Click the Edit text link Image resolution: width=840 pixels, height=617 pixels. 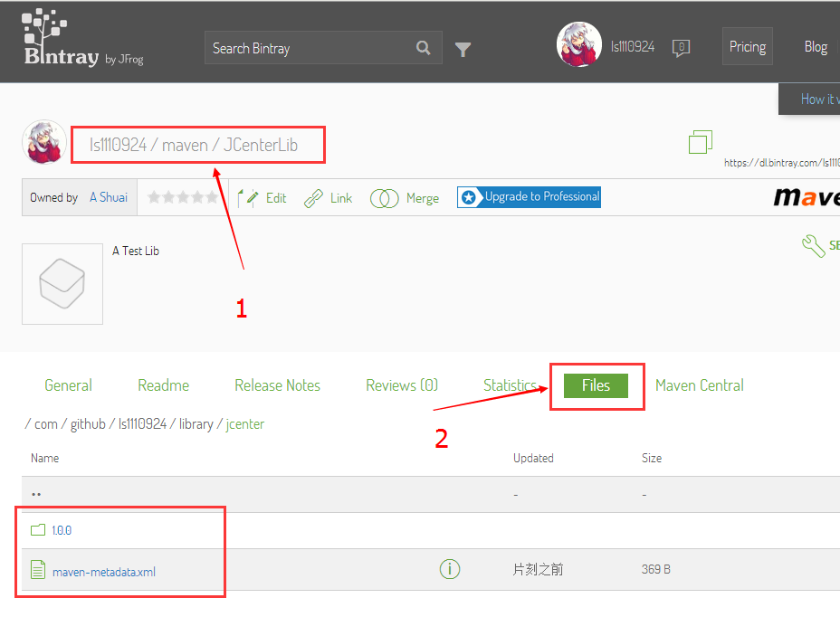tap(276, 199)
